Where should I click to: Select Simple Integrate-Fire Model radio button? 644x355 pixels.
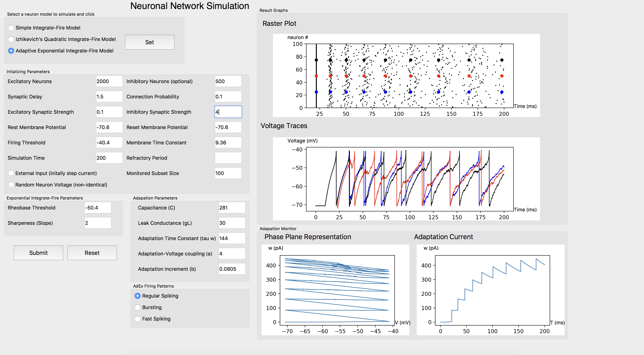[11, 28]
